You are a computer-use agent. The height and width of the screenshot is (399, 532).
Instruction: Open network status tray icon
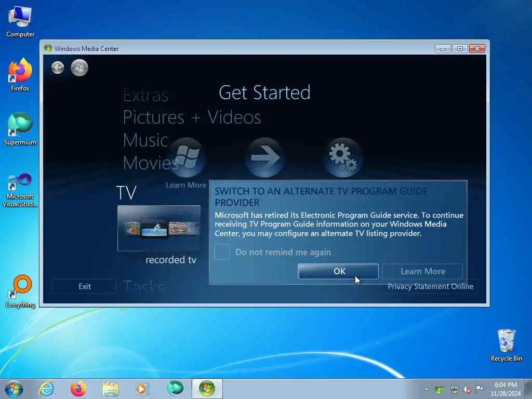pyautogui.click(x=454, y=389)
